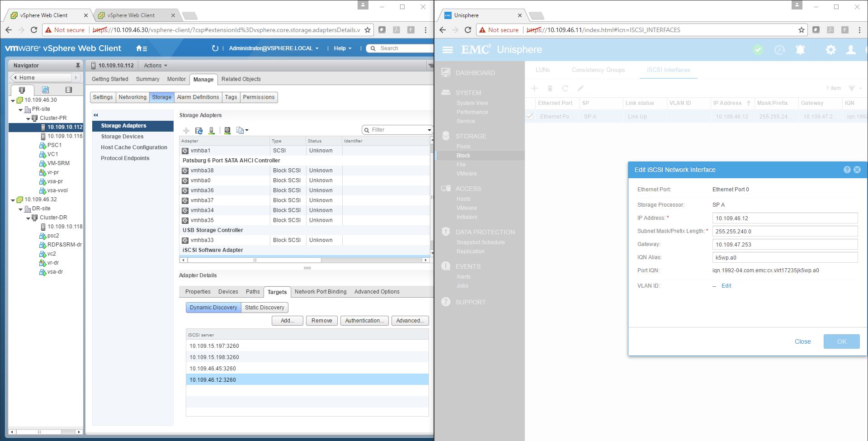Toggle the Ethernet Port row checkbox
The width and height of the screenshot is (868, 441).
coord(530,116)
